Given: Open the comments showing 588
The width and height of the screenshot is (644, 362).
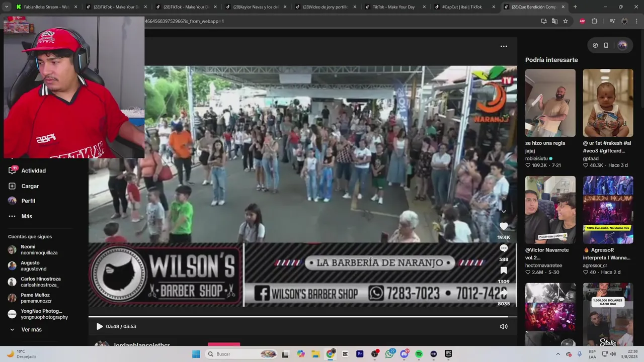Looking at the screenshot, I should coord(504,248).
